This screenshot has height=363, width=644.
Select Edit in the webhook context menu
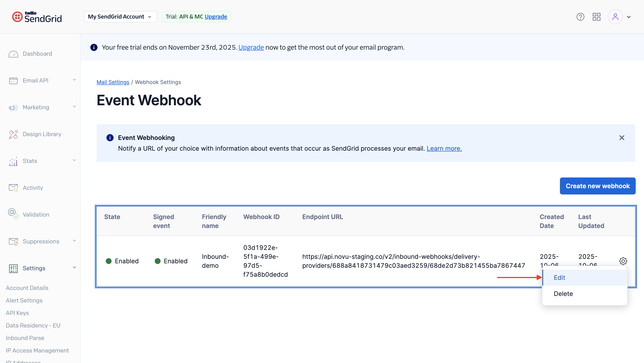tap(559, 277)
